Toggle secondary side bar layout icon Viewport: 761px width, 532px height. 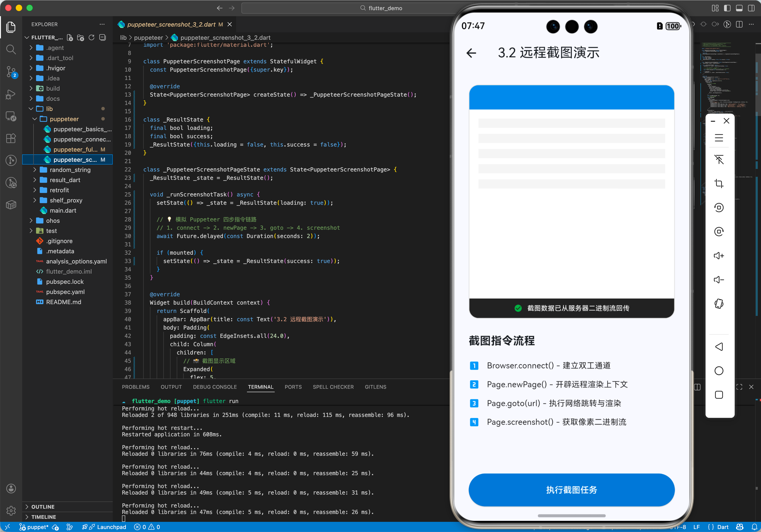[751, 8]
